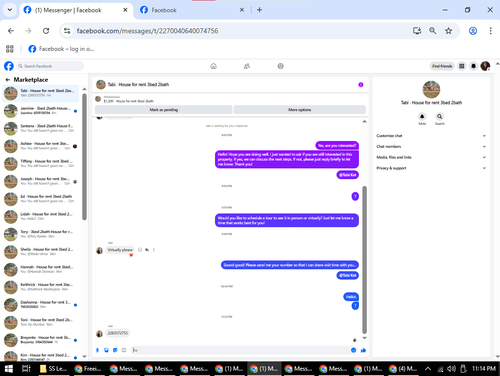Click the More options button

(x=300, y=110)
